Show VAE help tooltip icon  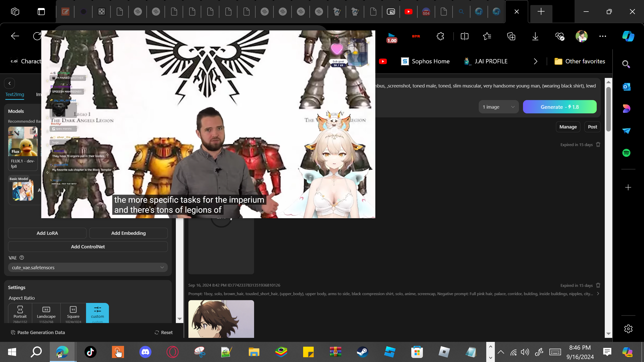[x=22, y=257]
